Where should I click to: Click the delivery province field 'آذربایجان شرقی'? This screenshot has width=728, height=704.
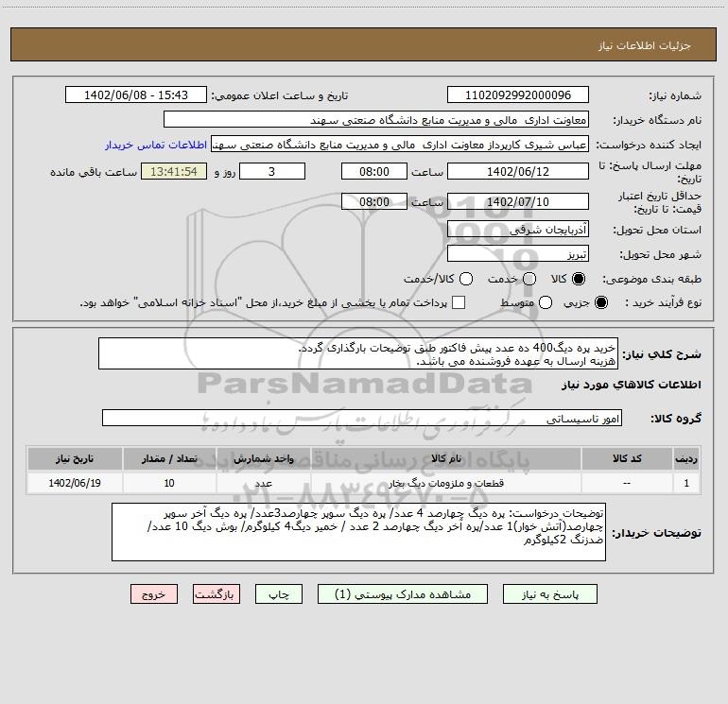(x=518, y=229)
